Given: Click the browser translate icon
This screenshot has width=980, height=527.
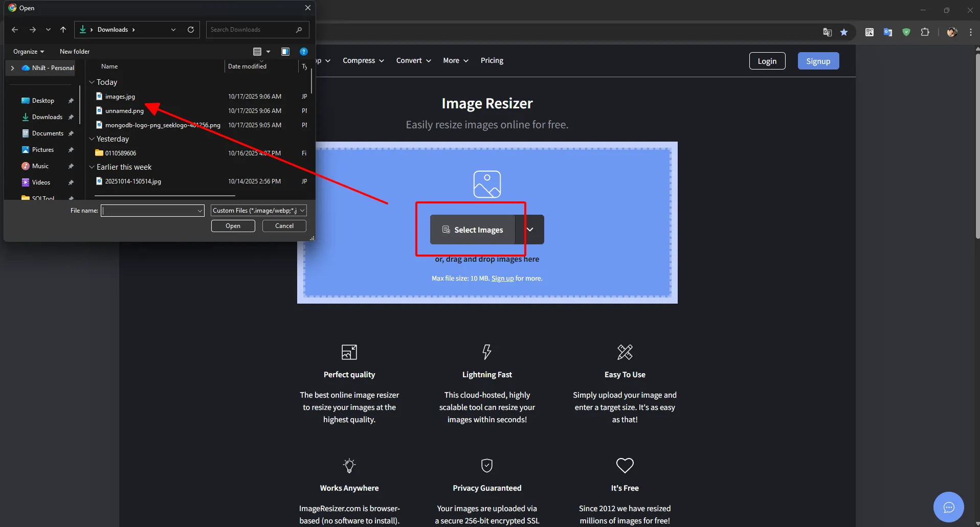Looking at the screenshot, I should click(x=827, y=32).
